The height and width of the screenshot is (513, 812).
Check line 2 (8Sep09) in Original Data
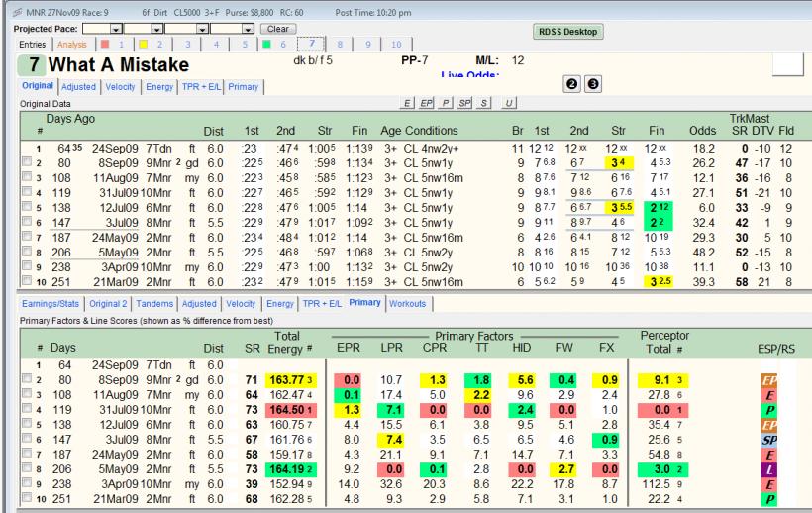[27, 162]
